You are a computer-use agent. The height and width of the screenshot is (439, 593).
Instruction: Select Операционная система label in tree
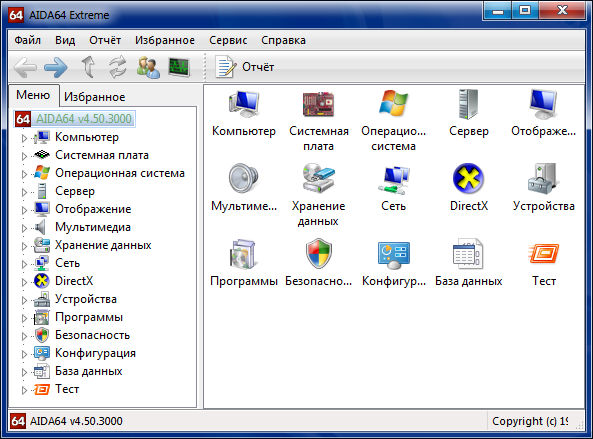(120, 173)
